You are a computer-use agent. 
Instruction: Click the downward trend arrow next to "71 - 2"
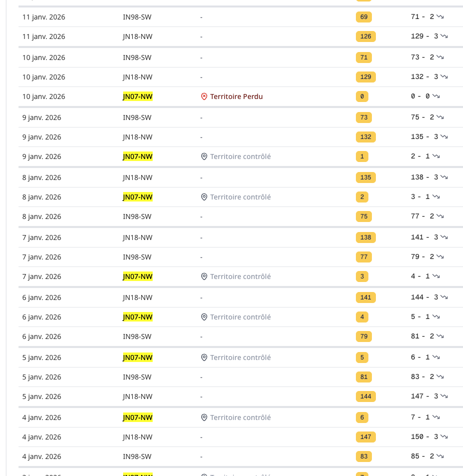pyautogui.click(x=440, y=17)
